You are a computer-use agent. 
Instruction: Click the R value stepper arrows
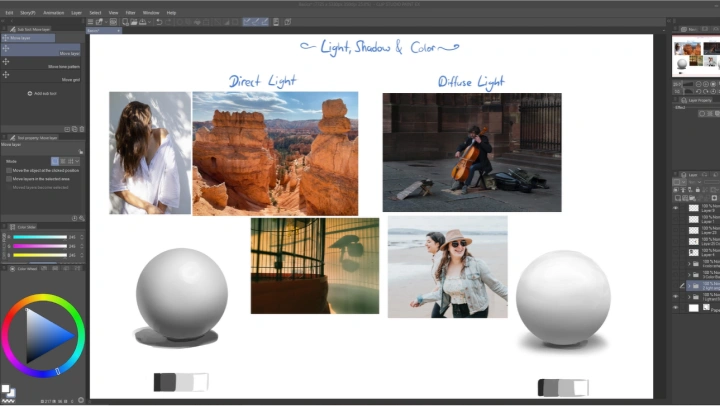(x=82, y=237)
